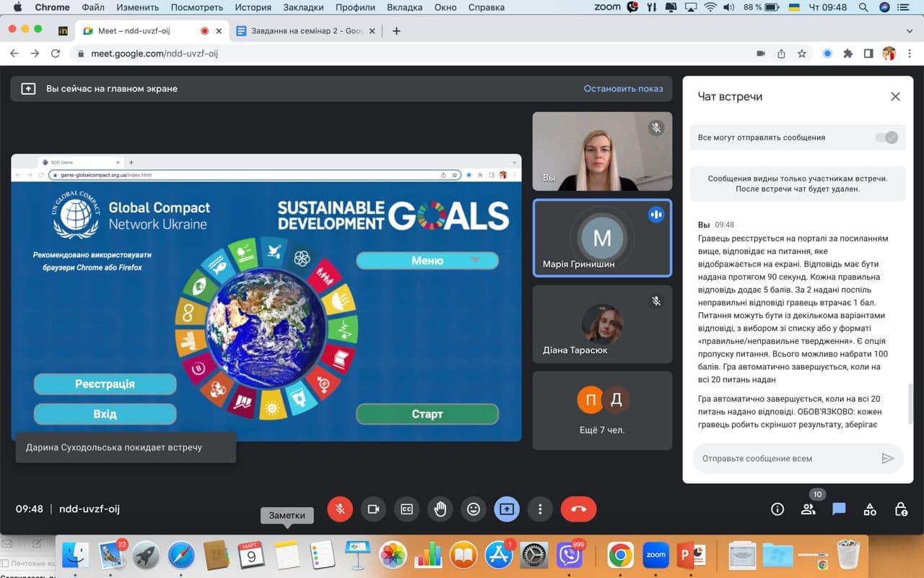The width and height of the screenshot is (924, 578).
Task: Open the 'Закладки' menu
Action: click(x=303, y=7)
